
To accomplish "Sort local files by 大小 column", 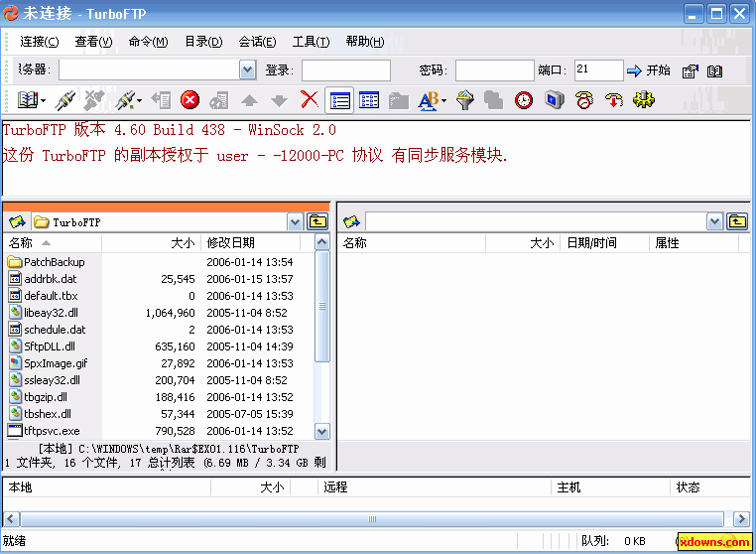I will (152, 242).
